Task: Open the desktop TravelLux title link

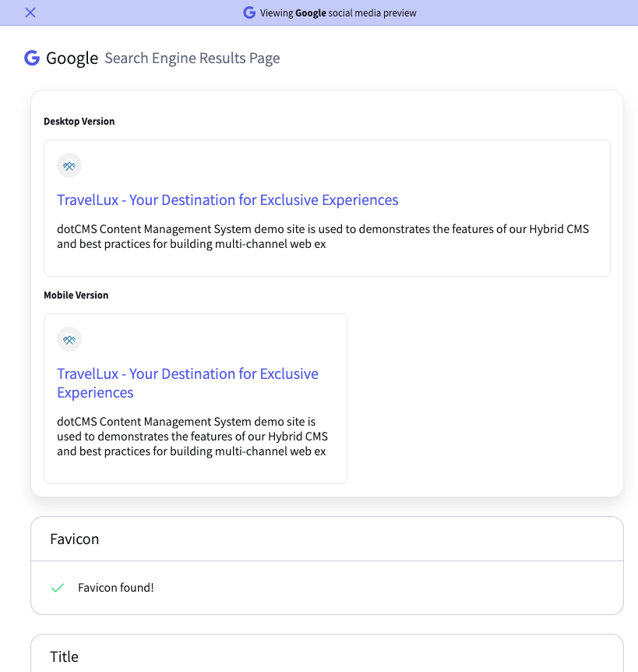Action: pos(227,200)
